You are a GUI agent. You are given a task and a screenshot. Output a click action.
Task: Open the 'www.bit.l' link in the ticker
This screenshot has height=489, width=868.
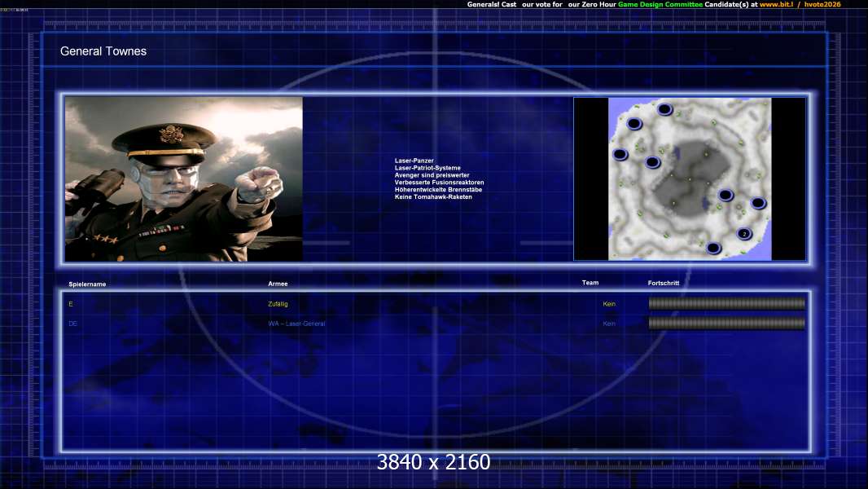(776, 4)
